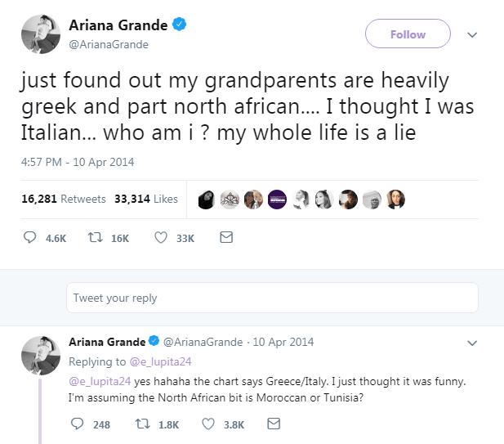Viewport: 504px width, 444px height.
Task: Open Ariana Grande's profile picture in header
Action: pos(41,34)
